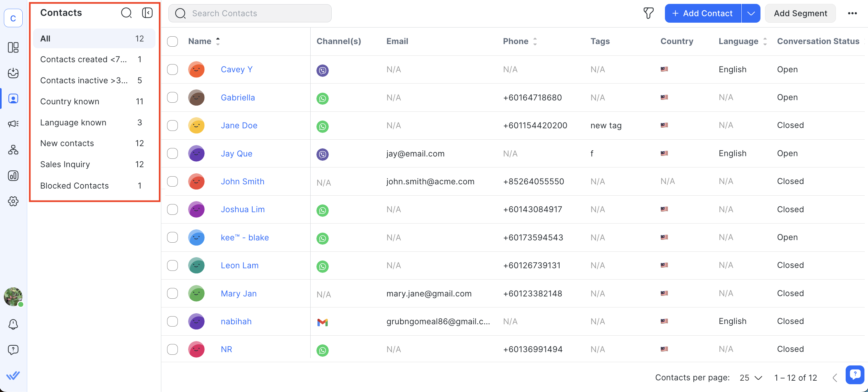Open John Smith contact link
Image resolution: width=868 pixels, height=392 pixels.
(x=242, y=181)
